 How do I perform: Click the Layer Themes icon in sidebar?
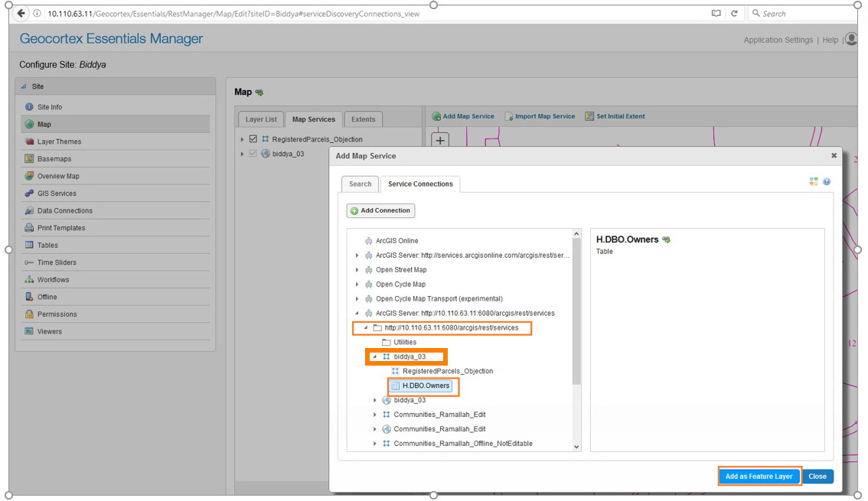click(29, 142)
